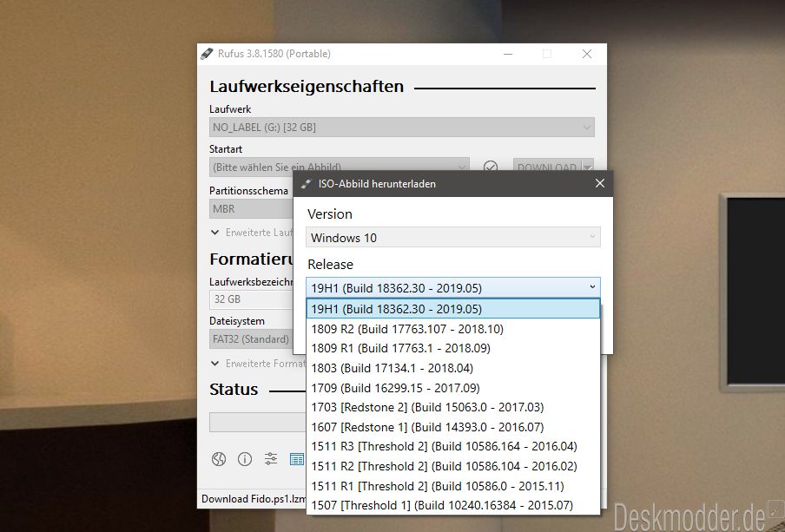Pick 1511 R1 [Threshold 2] release
The width and height of the screenshot is (785, 532).
pyautogui.click(x=453, y=486)
